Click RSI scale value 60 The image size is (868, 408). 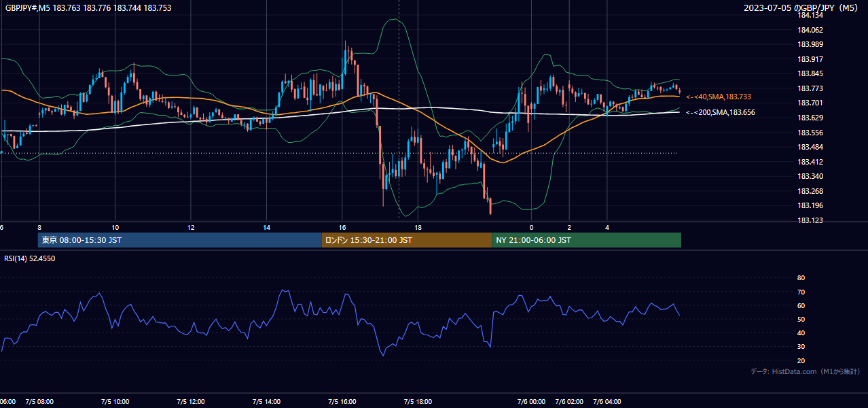point(801,305)
